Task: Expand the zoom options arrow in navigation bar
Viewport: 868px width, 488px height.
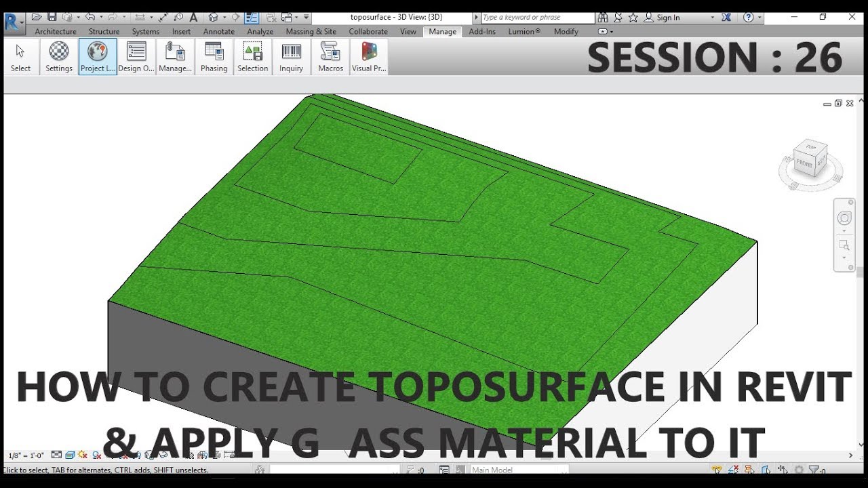Action: (x=844, y=258)
